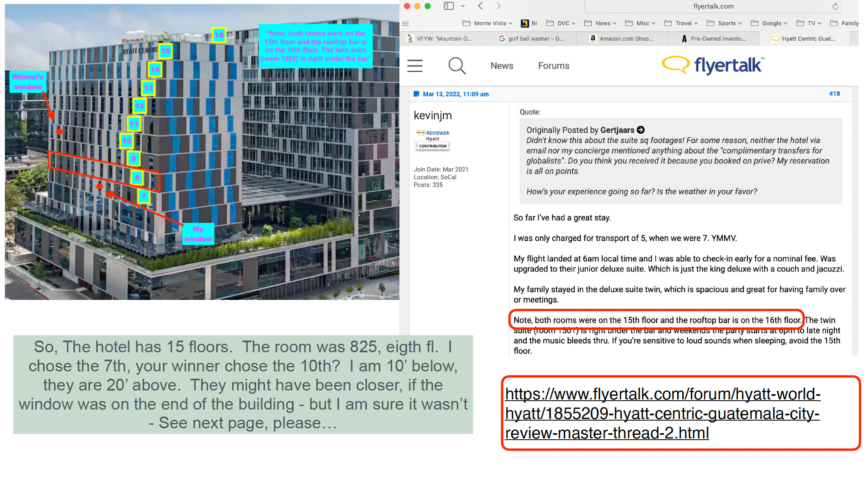Open the flyertalk Hyatt Centric thread URL
The width and height of the screenshot is (868, 486).
[x=663, y=414]
